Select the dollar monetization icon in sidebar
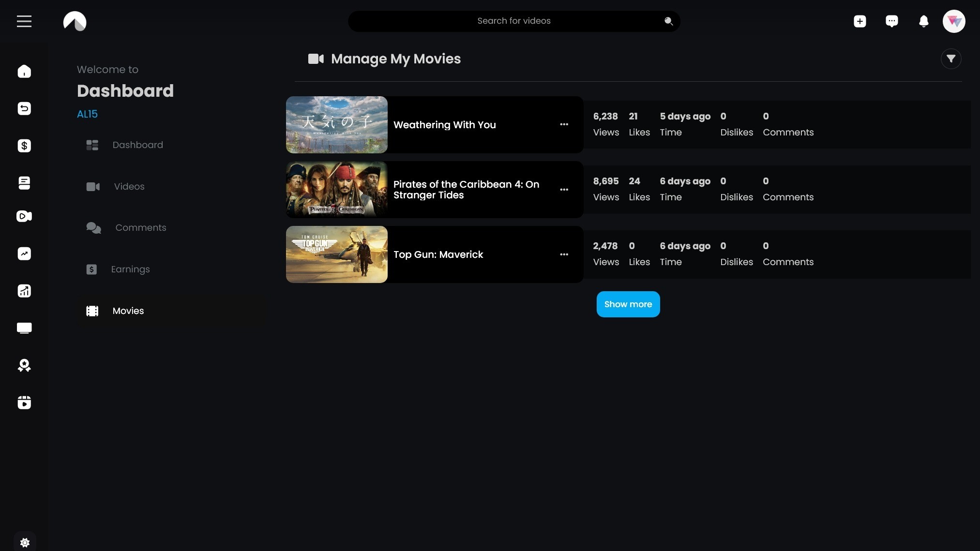The width and height of the screenshot is (980, 551). tap(24, 146)
